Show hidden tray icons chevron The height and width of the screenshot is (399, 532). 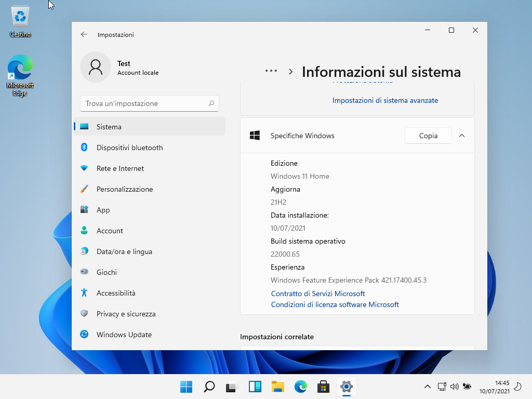pos(428,387)
